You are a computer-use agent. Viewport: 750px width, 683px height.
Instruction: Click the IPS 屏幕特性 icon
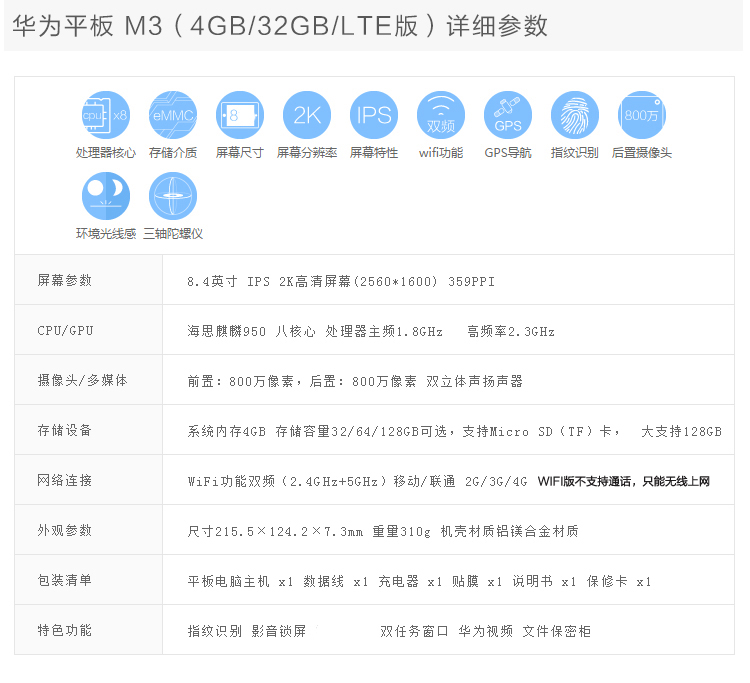coord(374,115)
